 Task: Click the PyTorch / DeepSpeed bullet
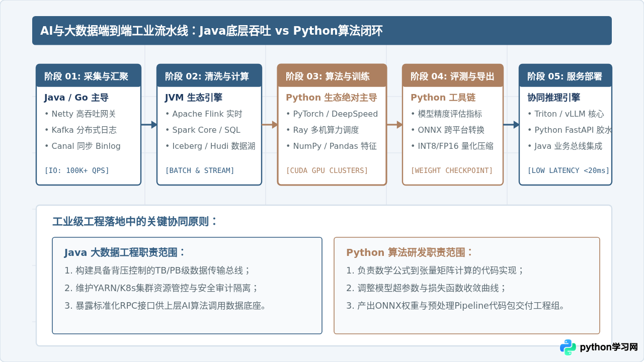(332, 114)
